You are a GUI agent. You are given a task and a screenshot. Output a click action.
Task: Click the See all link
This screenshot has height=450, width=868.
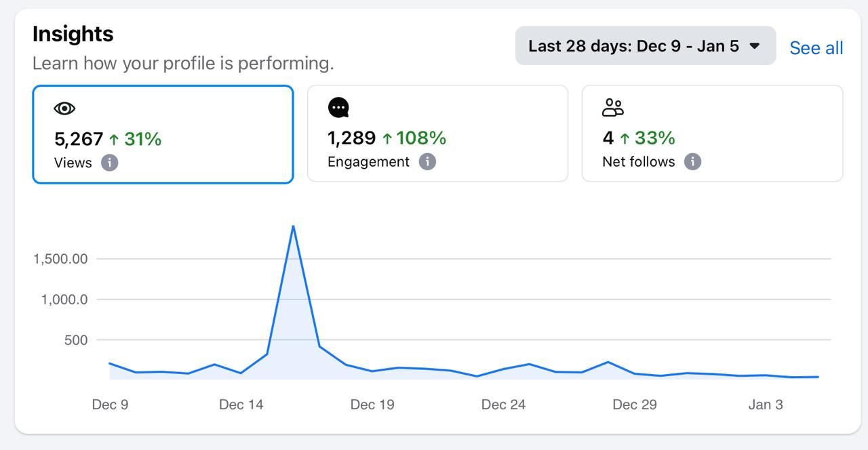816,48
